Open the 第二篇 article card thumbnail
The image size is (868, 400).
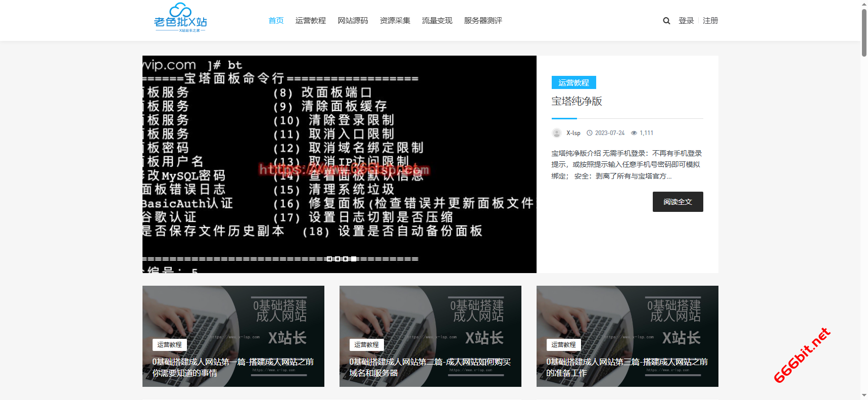tap(430, 336)
